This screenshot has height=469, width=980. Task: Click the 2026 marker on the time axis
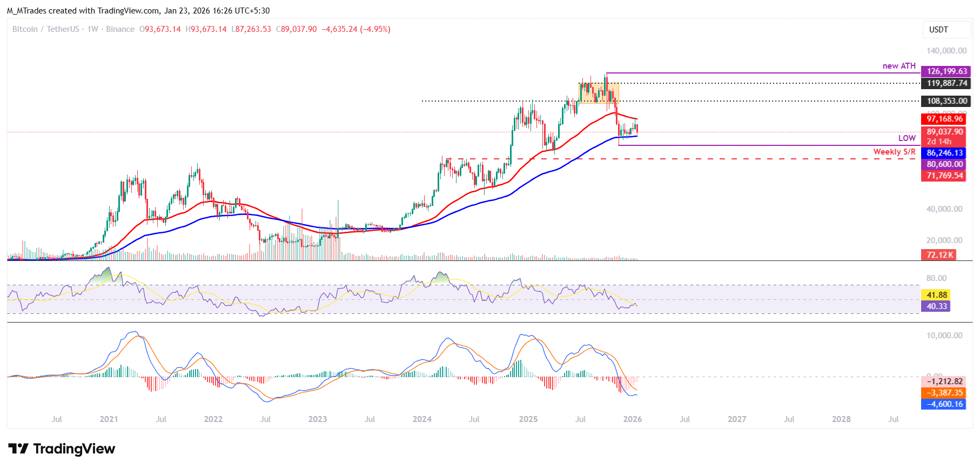tap(632, 419)
